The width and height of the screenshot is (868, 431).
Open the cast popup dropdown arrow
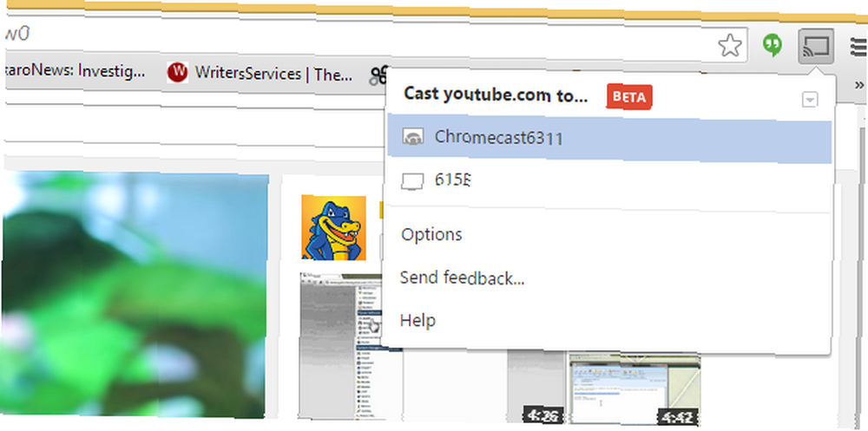click(810, 100)
